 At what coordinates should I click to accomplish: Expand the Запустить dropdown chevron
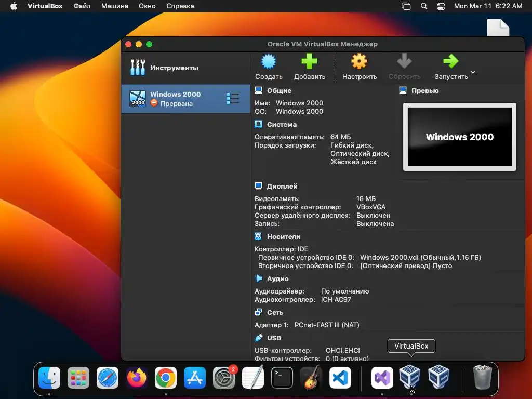pyautogui.click(x=473, y=72)
